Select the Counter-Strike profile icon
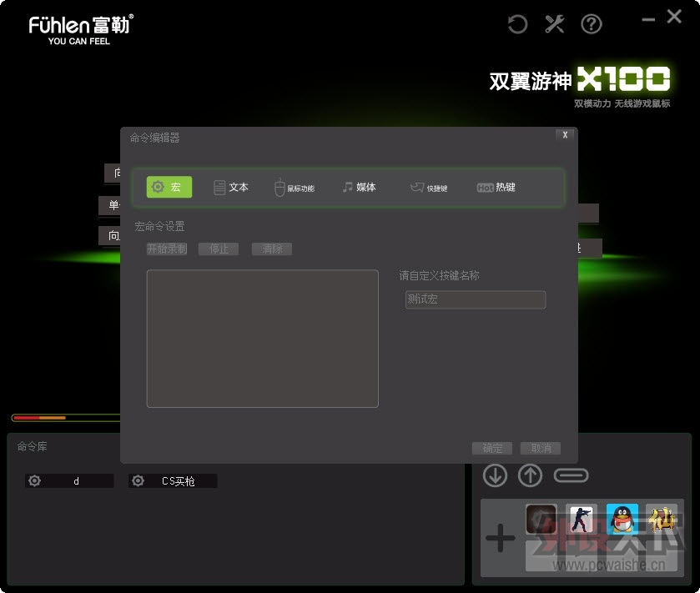The image size is (700, 593). pos(581,519)
